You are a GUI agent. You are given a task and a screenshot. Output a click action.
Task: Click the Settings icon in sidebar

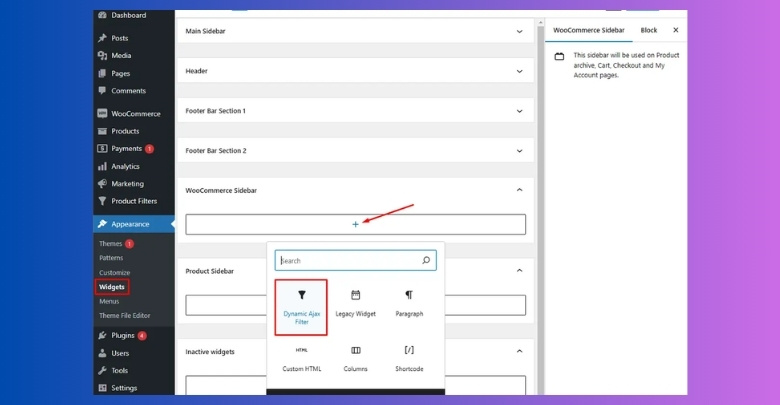[x=102, y=388]
